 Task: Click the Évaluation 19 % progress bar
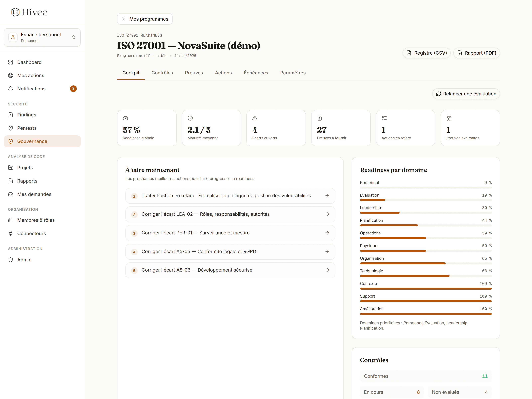click(426, 200)
